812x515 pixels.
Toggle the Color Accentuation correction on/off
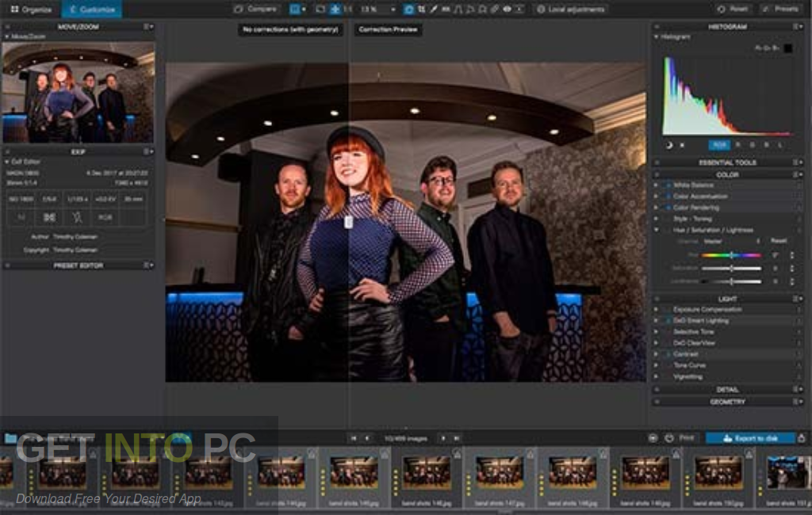pos(668,196)
